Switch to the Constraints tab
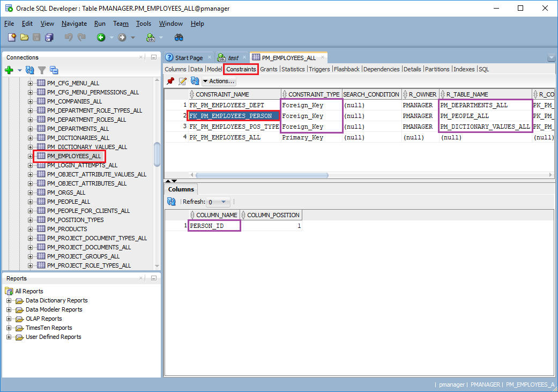 tap(241, 69)
